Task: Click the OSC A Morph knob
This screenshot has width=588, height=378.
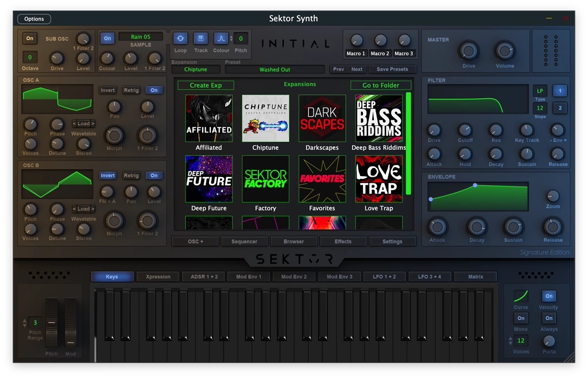Action: [114, 136]
